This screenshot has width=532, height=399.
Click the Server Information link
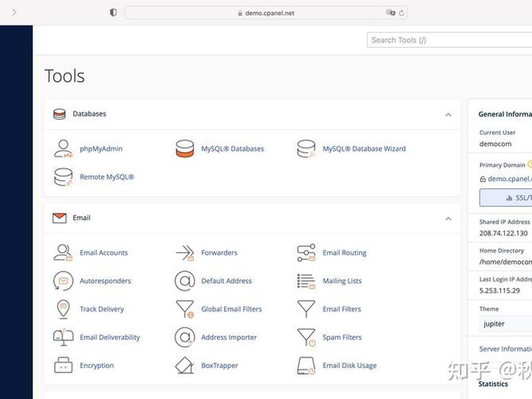tap(505, 348)
